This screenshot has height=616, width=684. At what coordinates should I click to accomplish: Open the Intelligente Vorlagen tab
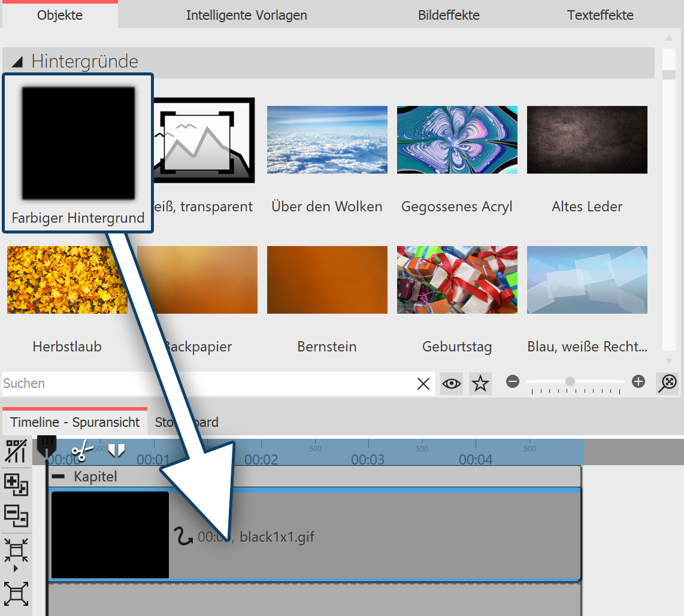pos(246,15)
